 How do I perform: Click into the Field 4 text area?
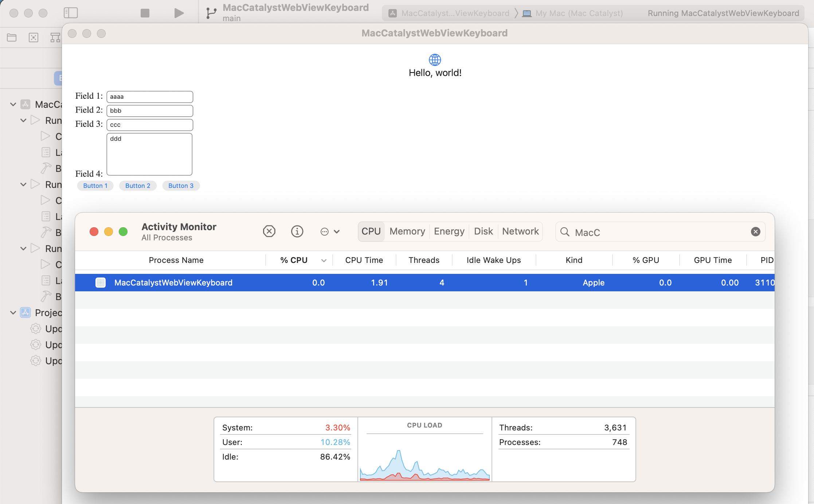tap(149, 154)
